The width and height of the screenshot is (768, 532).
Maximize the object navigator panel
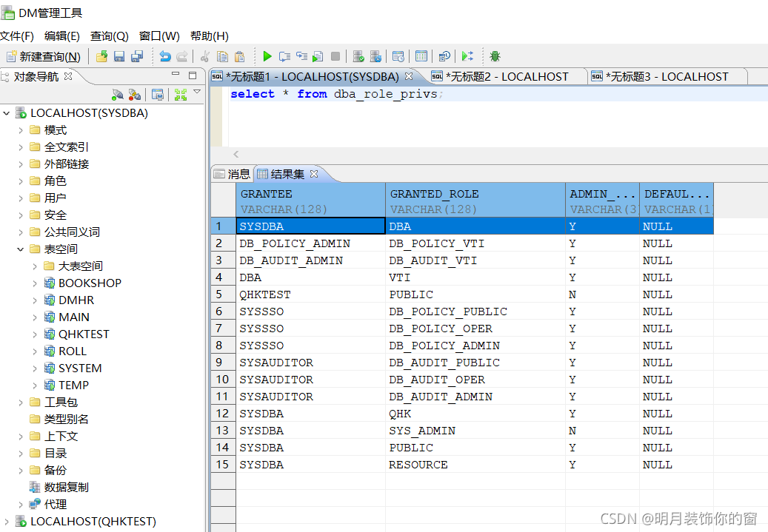[193, 75]
